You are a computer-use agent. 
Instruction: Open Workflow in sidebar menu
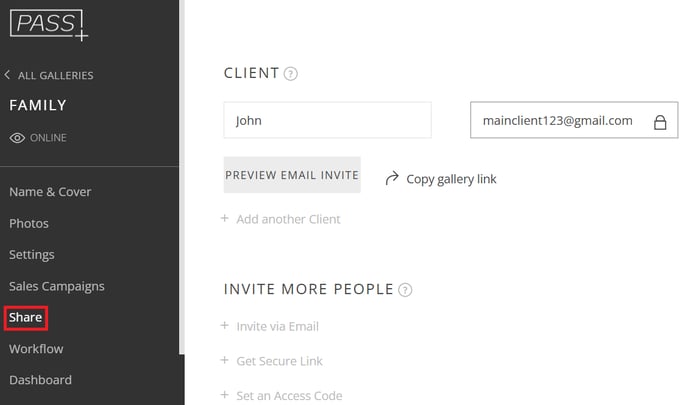point(36,349)
